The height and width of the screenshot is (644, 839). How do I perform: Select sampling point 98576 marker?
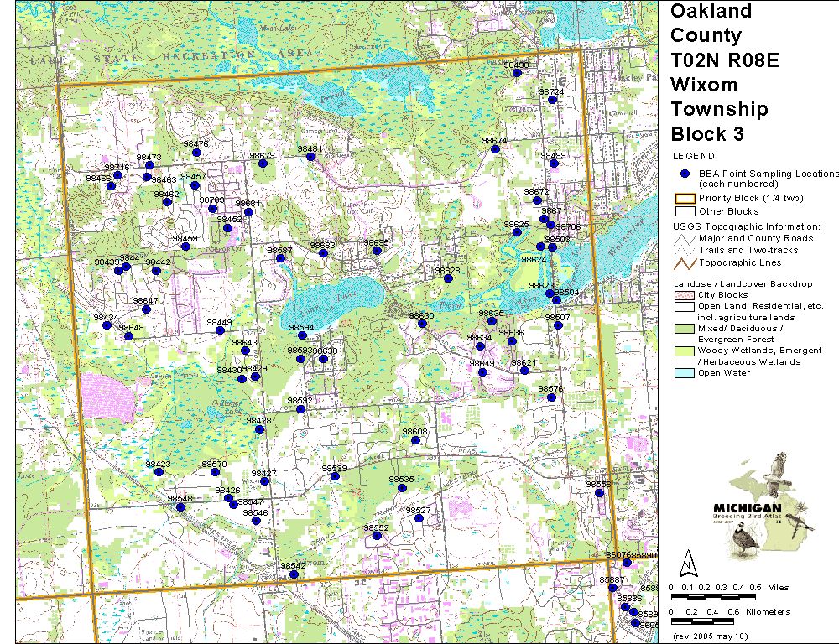[551, 397]
